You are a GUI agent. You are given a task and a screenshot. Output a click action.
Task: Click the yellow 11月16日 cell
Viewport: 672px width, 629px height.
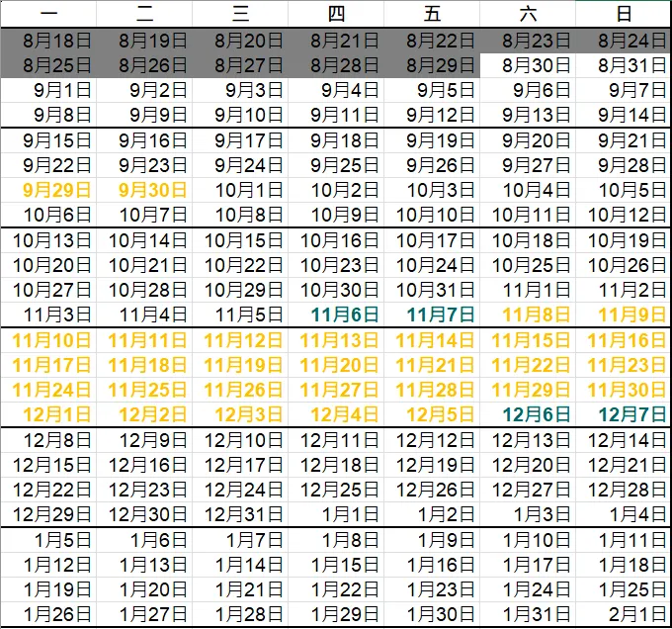(624, 341)
